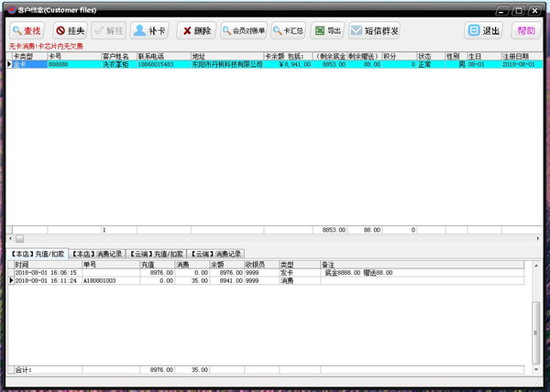Click the 挂失 report-loss button

coord(69,30)
